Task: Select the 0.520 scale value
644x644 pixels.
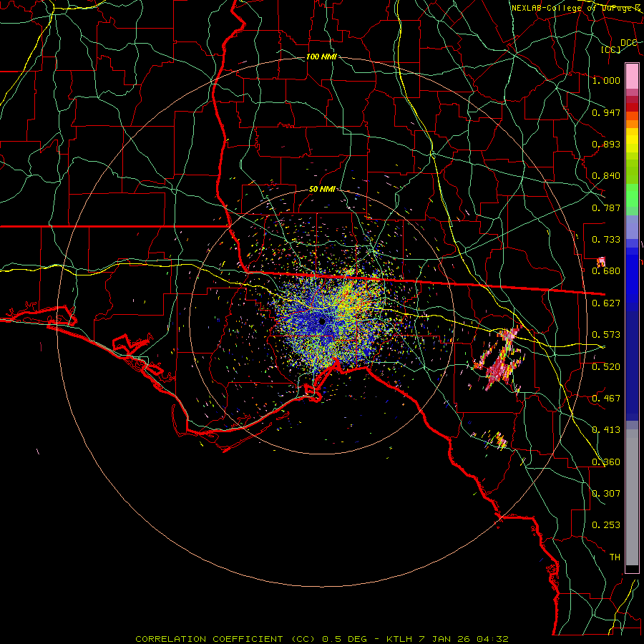Action: 606,367
